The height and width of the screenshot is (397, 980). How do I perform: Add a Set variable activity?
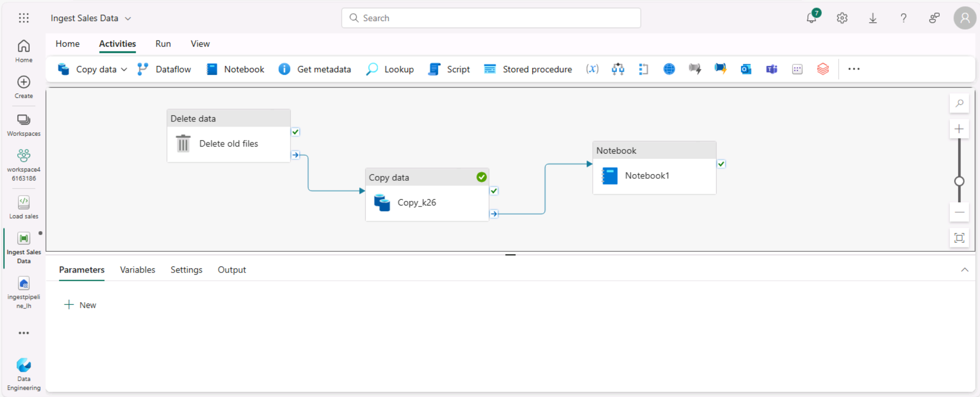[x=592, y=69]
